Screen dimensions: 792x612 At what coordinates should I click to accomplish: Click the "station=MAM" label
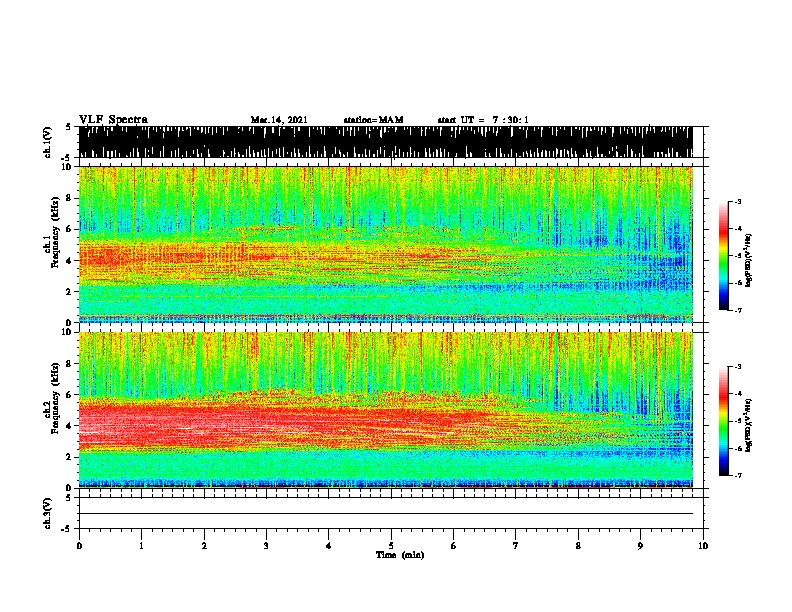[x=373, y=120]
